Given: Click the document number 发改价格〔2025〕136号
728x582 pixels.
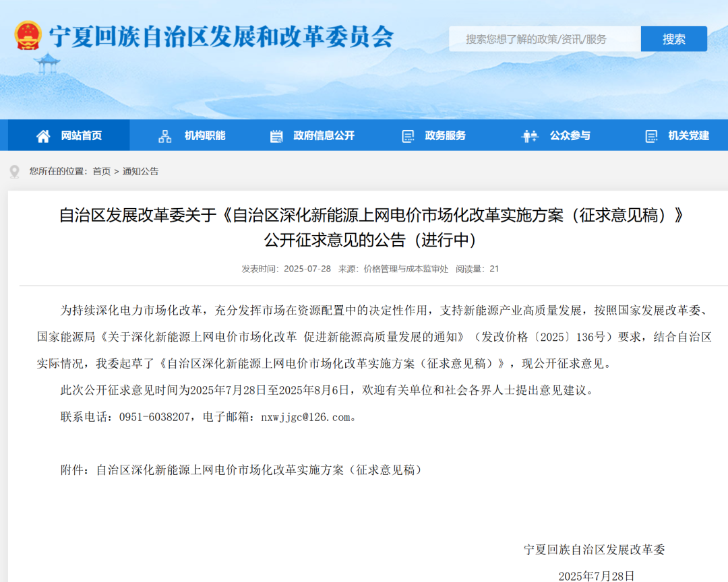Looking at the screenshot, I should [543, 337].
